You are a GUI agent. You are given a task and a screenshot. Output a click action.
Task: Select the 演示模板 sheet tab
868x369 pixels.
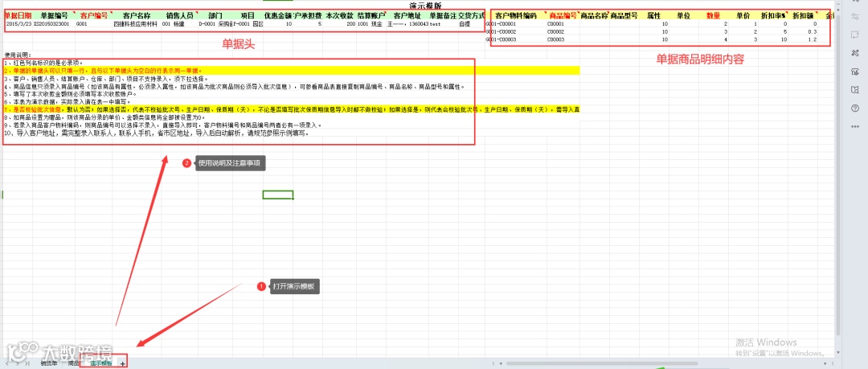102,364
